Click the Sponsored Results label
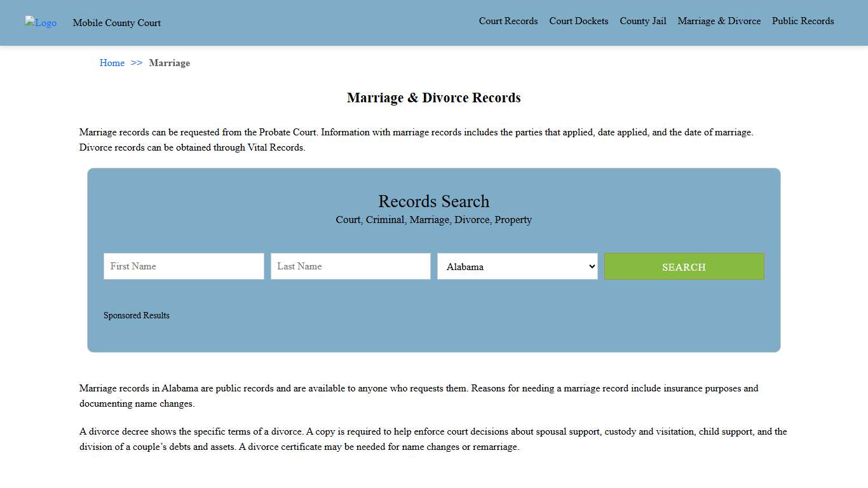The width and height of the screenshot is (868, 488). point(136,315)
